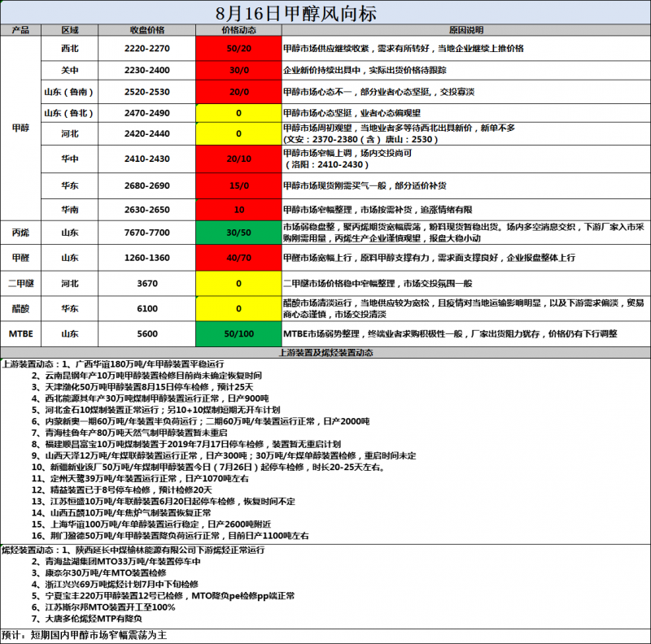The width and height of the screenshot is (651, 644).
Task: Select the red '20/0' cell
Action: pyautogui.click(x=238, y=92)
